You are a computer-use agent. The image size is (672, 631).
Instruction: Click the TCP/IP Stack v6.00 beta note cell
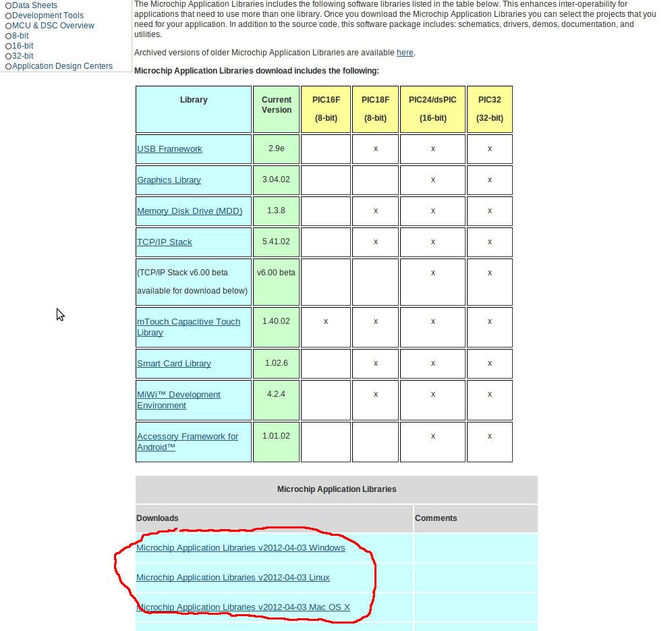193,282
